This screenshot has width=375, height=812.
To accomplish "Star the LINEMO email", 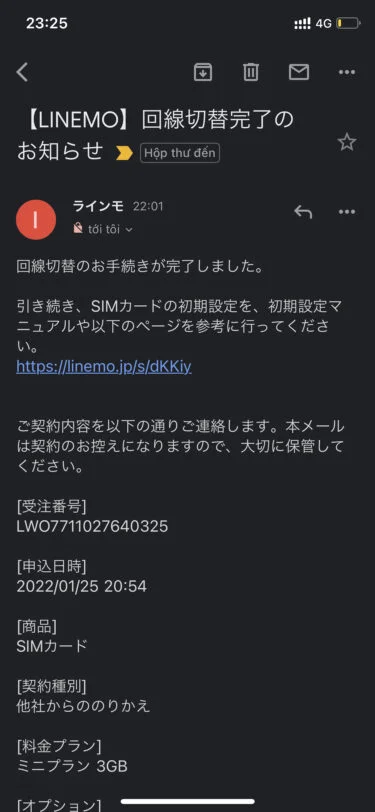I will (x=347, y=142).
